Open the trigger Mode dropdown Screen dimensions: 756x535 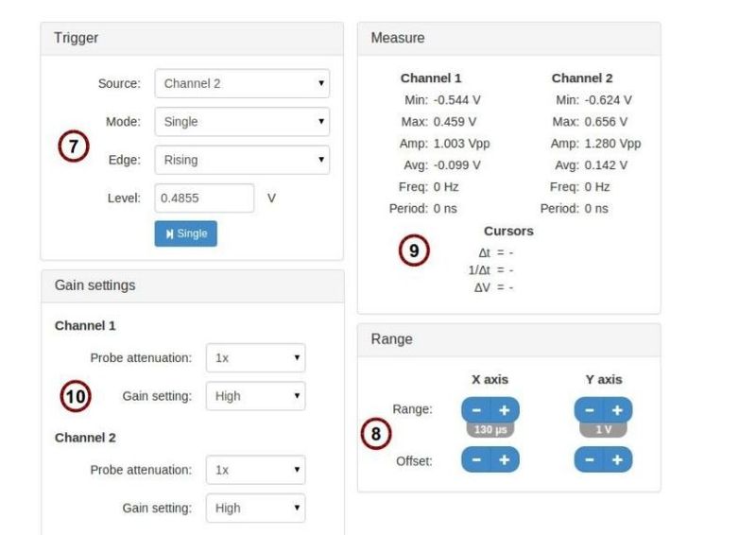coord(242,122)
